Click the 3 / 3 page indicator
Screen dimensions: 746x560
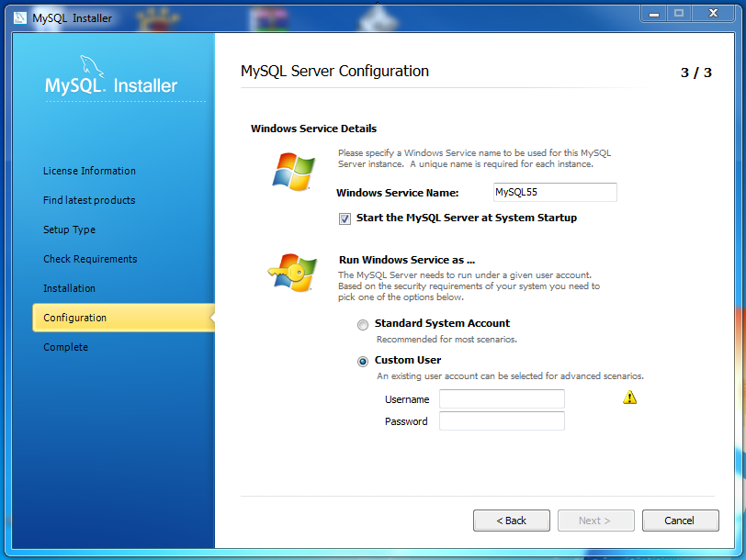696,73
